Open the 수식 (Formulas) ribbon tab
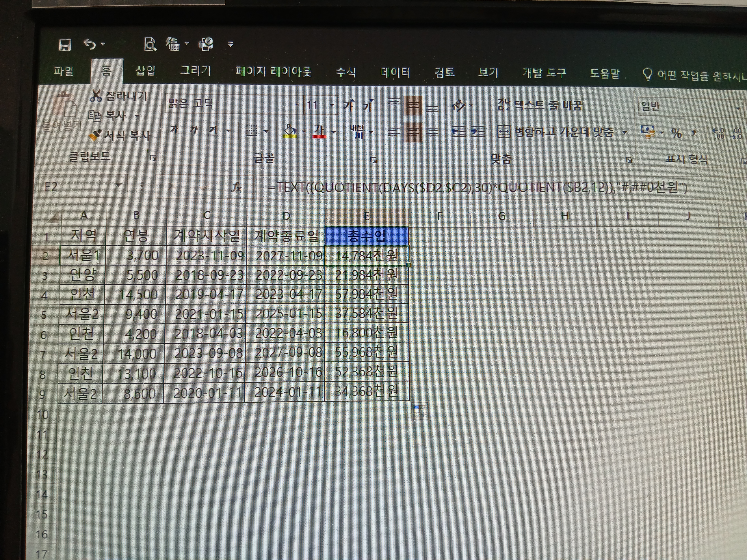Image resolution: width=747 pixels, height=560 pixels. pos(345,72)
